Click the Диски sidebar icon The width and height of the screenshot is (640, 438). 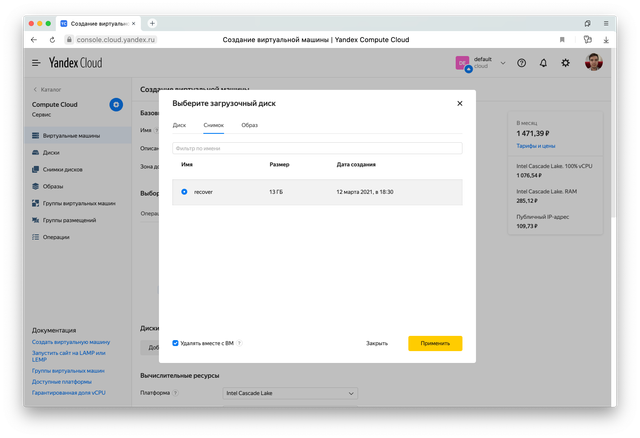[36, 153]
